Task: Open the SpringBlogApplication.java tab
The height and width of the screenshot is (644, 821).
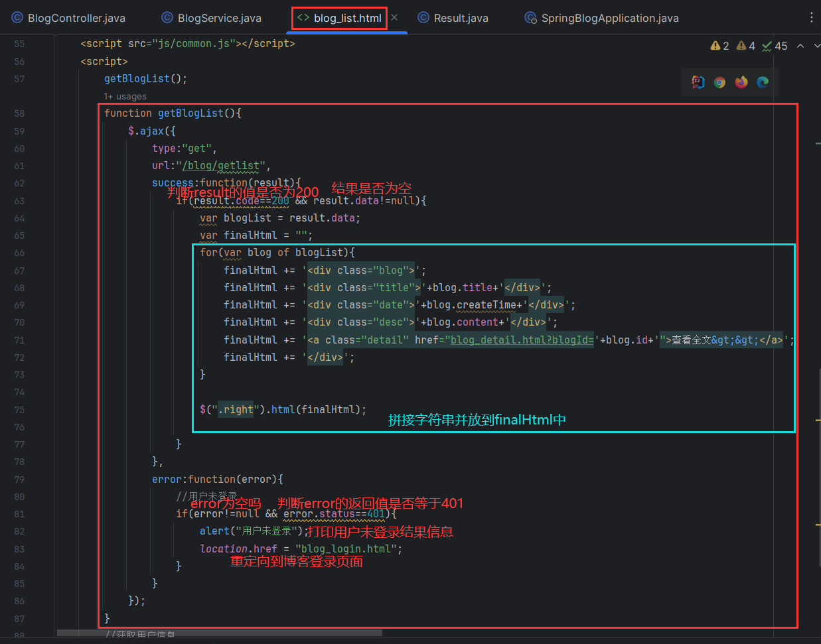Action: [x=601, y=18]
